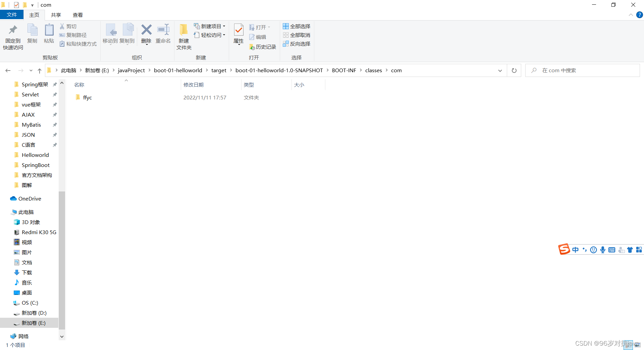
Task: Open the Quick Access Toolbar customize dropdown
Action: [x=32, y=5]
